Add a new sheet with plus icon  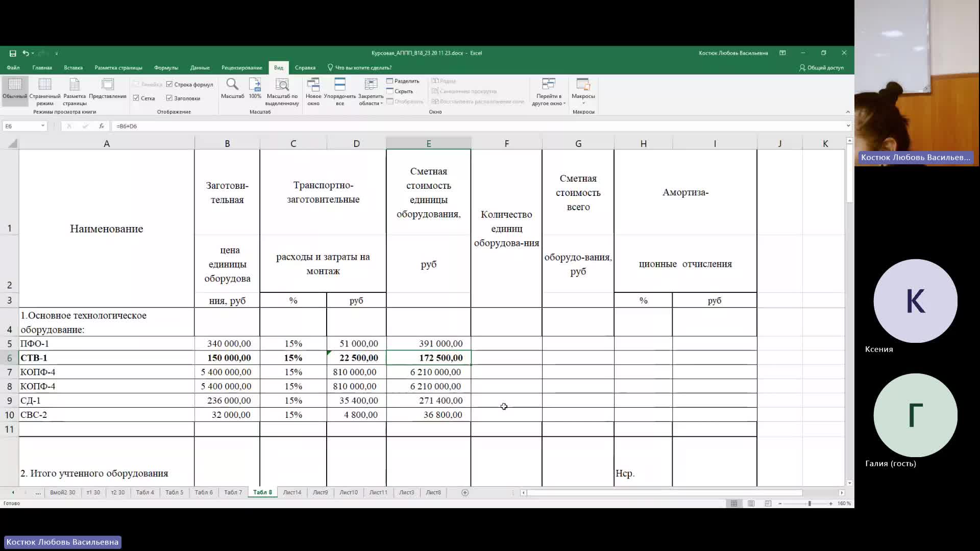(465, 492)
